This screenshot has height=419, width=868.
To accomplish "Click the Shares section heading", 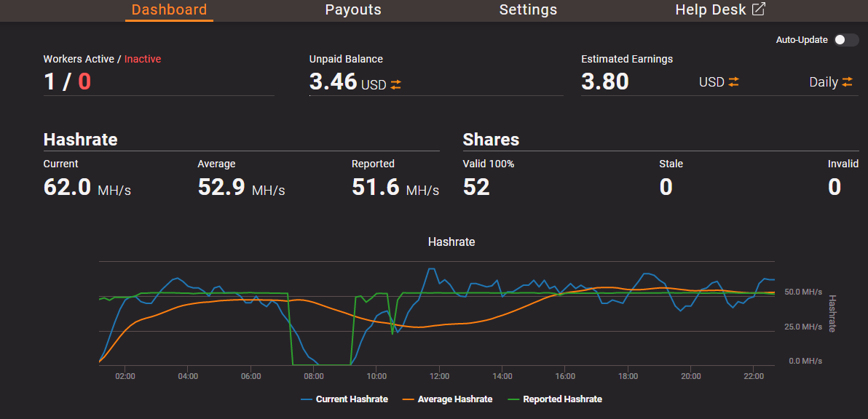I will coord(491,139).
